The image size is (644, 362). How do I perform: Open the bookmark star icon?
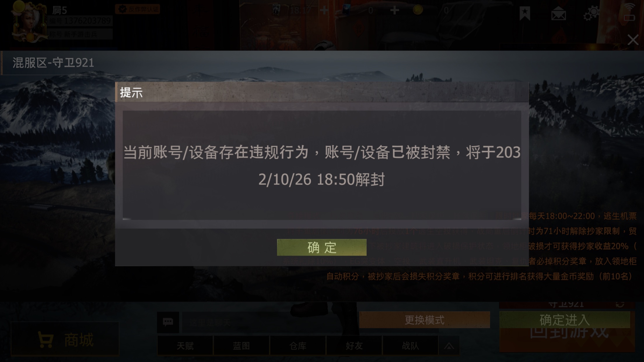pyautogui.click(x=524, y=13)
